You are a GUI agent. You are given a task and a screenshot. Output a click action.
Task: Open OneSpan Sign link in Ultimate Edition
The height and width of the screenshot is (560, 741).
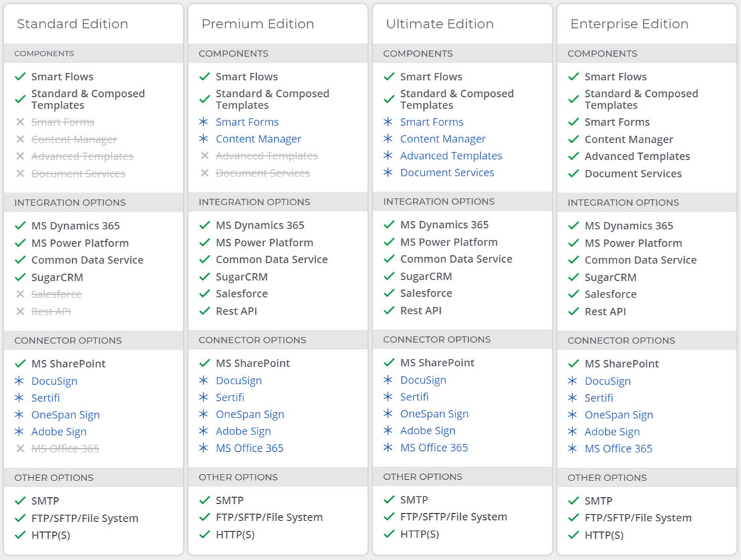click(x=434, y=414)
